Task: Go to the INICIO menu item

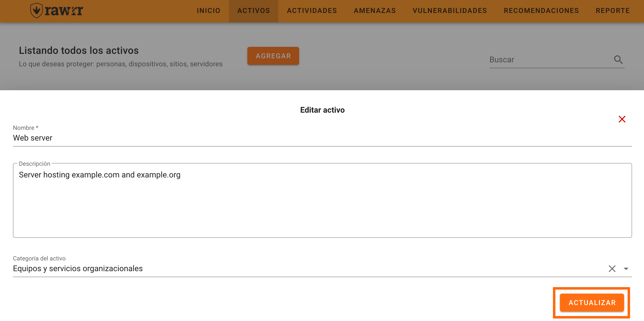Action: (x=208, y=11)
